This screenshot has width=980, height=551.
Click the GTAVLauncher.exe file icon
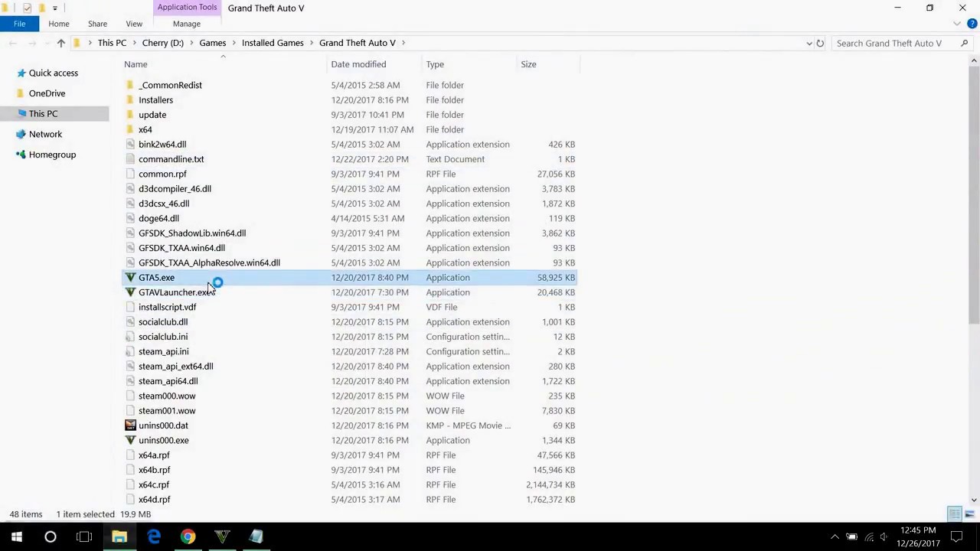tap(130, 292)
